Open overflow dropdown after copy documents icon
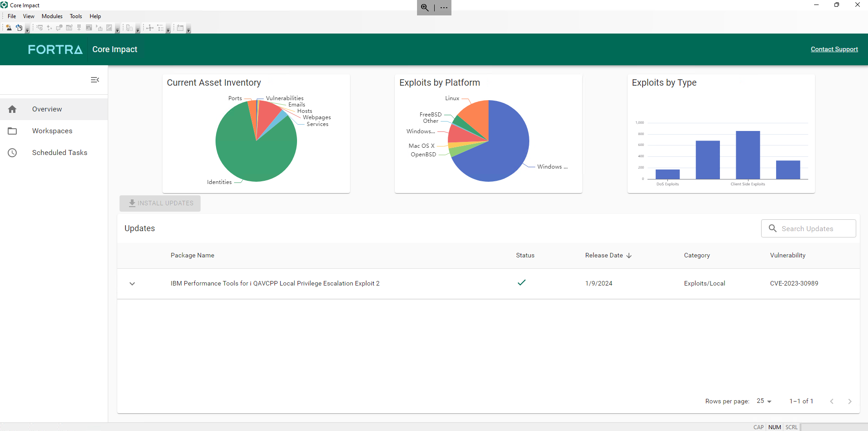The width and height of the screenshot is (868, 431). coord(138,29)
